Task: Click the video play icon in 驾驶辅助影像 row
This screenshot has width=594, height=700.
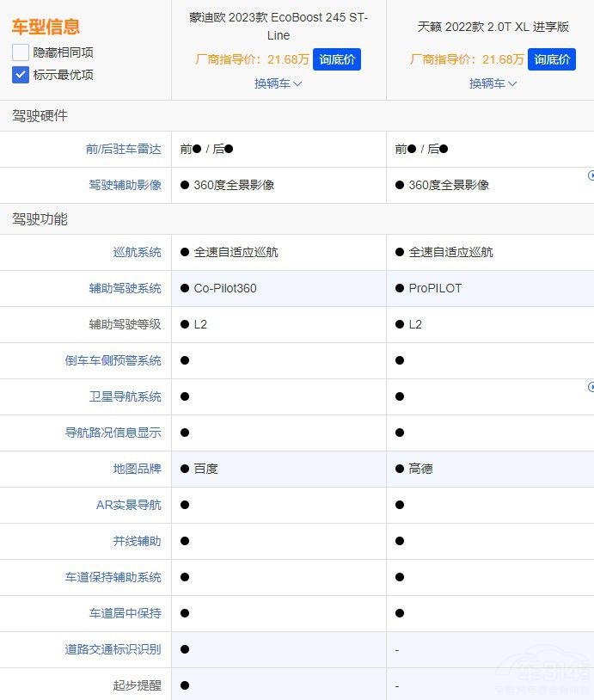Action: tap(591, 175)
